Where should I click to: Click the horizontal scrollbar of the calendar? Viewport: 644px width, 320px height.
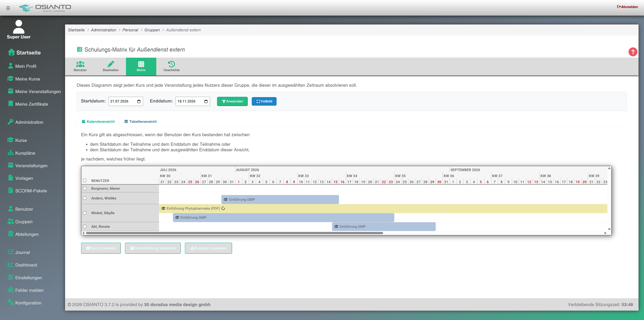point(234,233)
